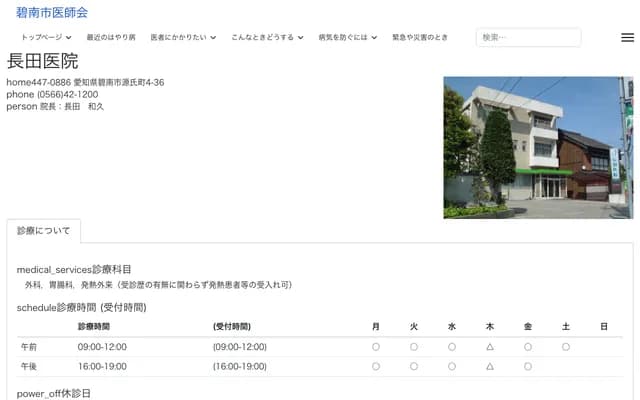Open the hamburger menu icon
The height and width of the screenshot is (400, 640).
(x=627, y=37)
